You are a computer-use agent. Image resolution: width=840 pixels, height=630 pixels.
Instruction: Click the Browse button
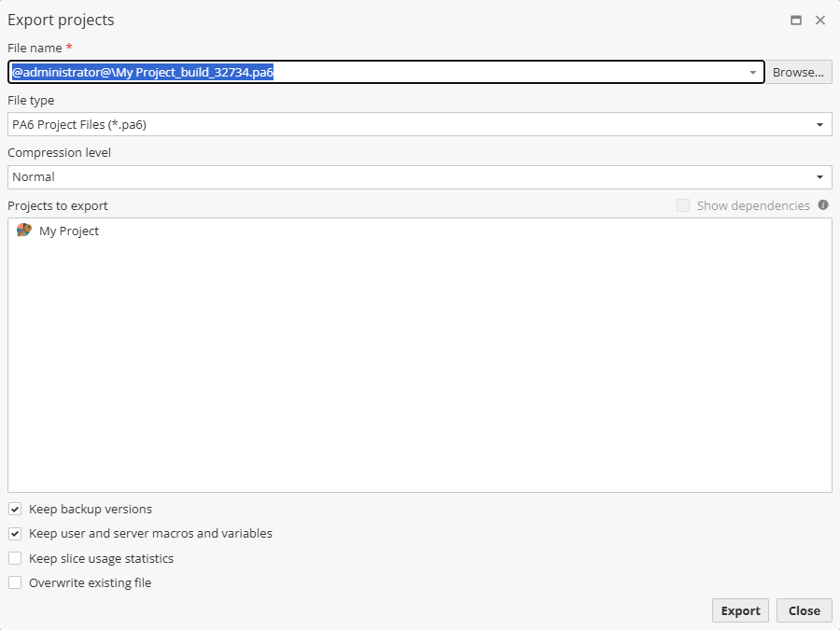(x=799, y=72)
